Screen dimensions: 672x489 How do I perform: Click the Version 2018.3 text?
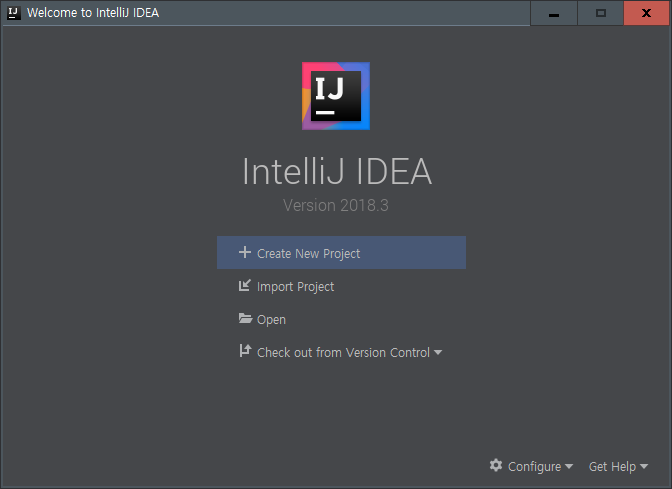[x=336, y=205]
